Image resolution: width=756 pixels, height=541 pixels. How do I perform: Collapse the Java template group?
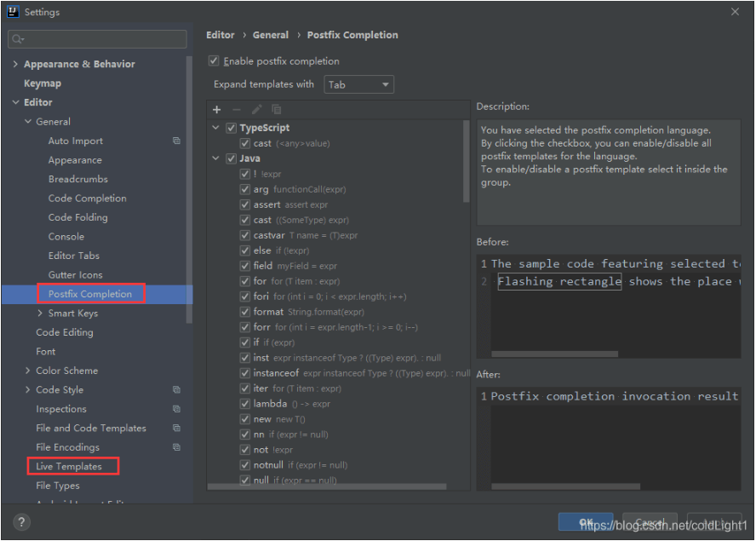point(216,158)
